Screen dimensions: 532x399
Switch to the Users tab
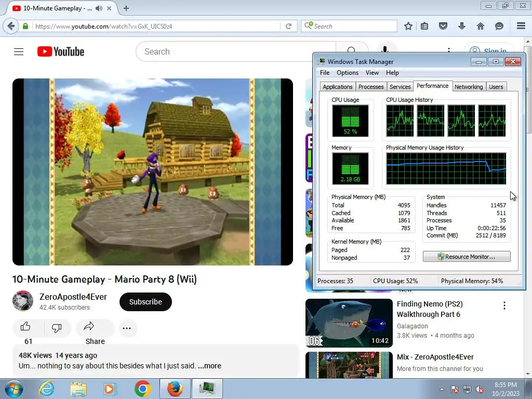click(496, 87)
